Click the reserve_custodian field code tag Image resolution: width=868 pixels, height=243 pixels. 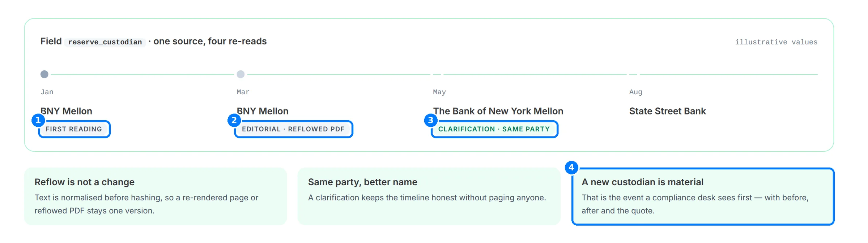pyautogui.click(x=105, y=42)
